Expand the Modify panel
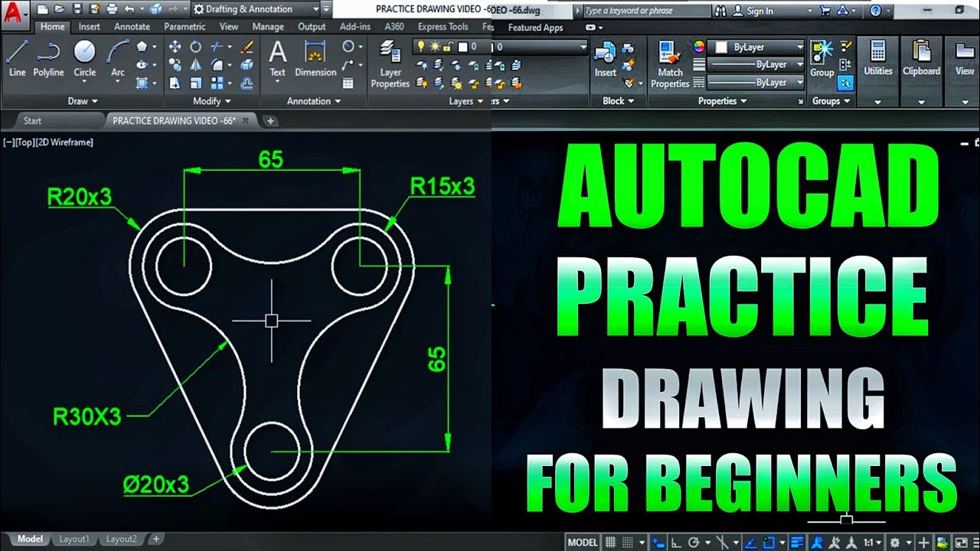The height and width of the screenshot is (551, 980). coord(211,101)
